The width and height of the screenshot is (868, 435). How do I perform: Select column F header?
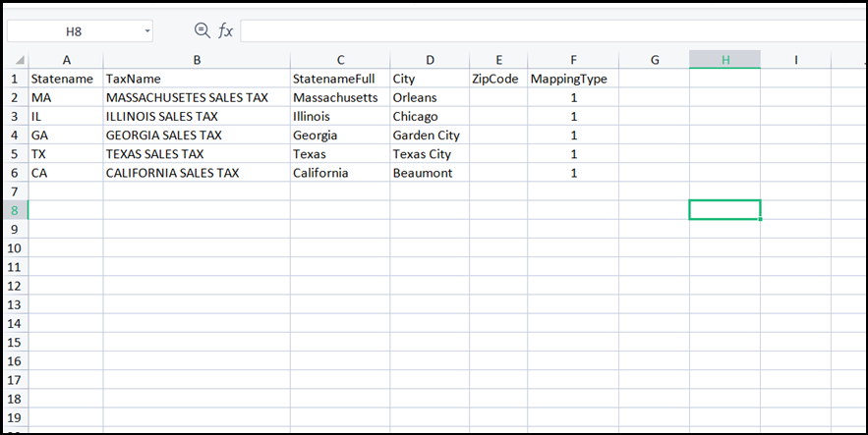[573, 60]
